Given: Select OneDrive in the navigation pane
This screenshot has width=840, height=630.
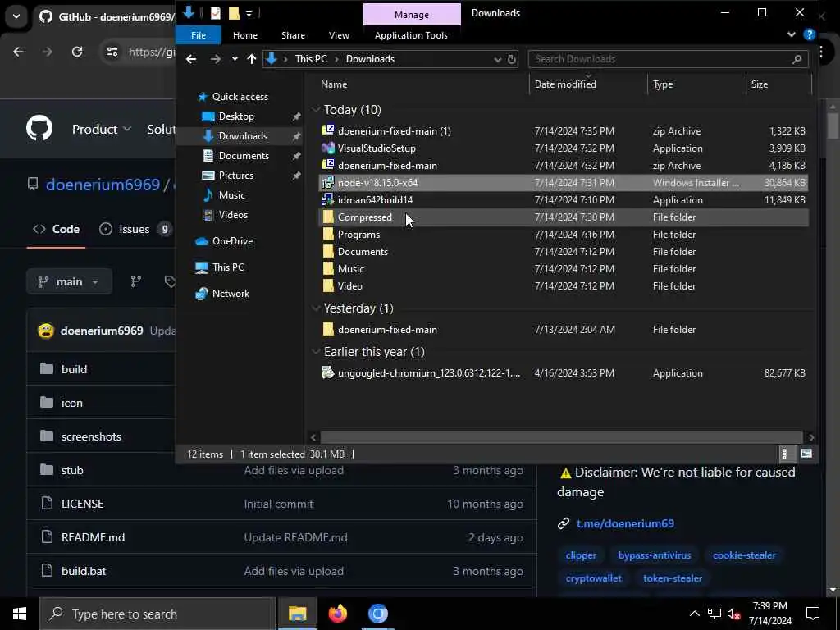Looking at the screenshot, I should [232, 241].
